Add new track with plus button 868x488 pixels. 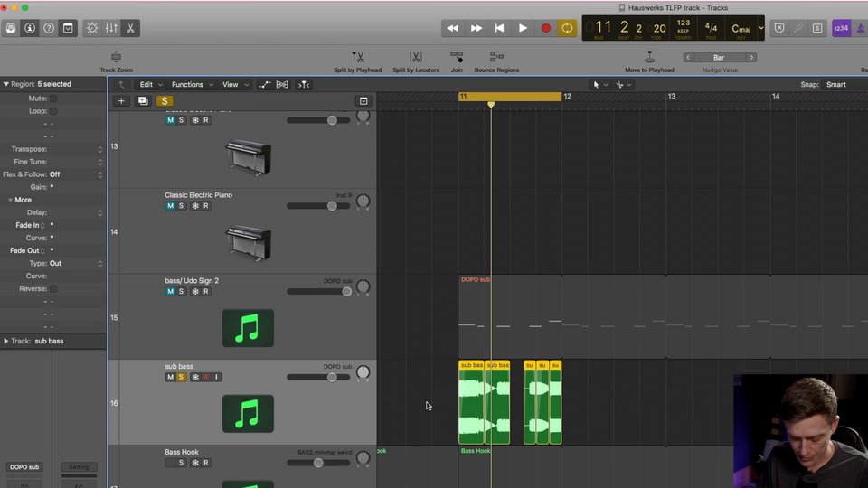121,100
